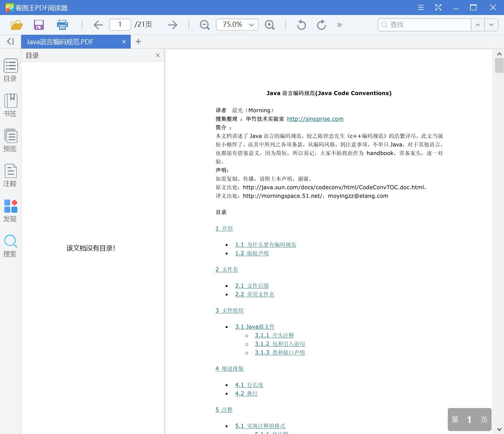
Task: Collapse the sidebar with the arrow-bar icon
Action: pos(11,42)
